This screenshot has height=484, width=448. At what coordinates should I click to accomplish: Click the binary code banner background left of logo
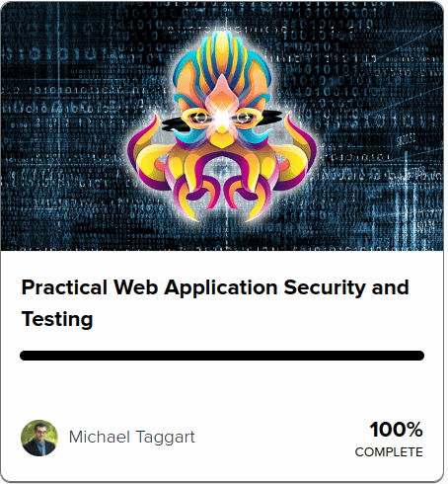click(x=62, y=125)
